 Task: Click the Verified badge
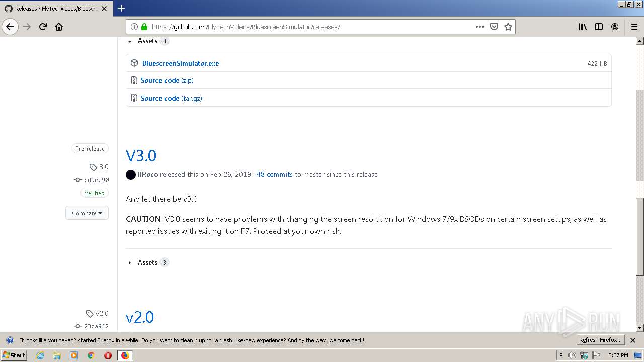tap(95, 193)
